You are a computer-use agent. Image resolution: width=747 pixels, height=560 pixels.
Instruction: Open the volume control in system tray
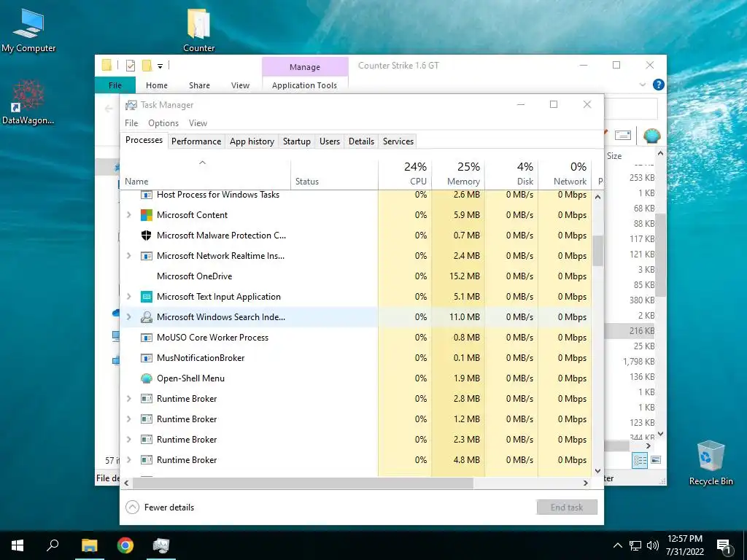tap(653, 545)
